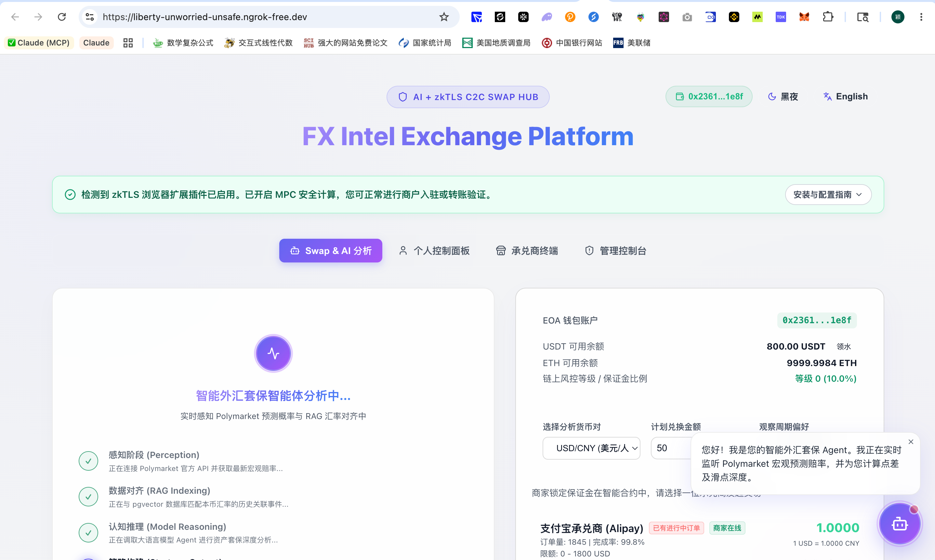
Task: Open the blue infinity-symbol extension icon
Action: pyautogui.click(x=711, y=17)
